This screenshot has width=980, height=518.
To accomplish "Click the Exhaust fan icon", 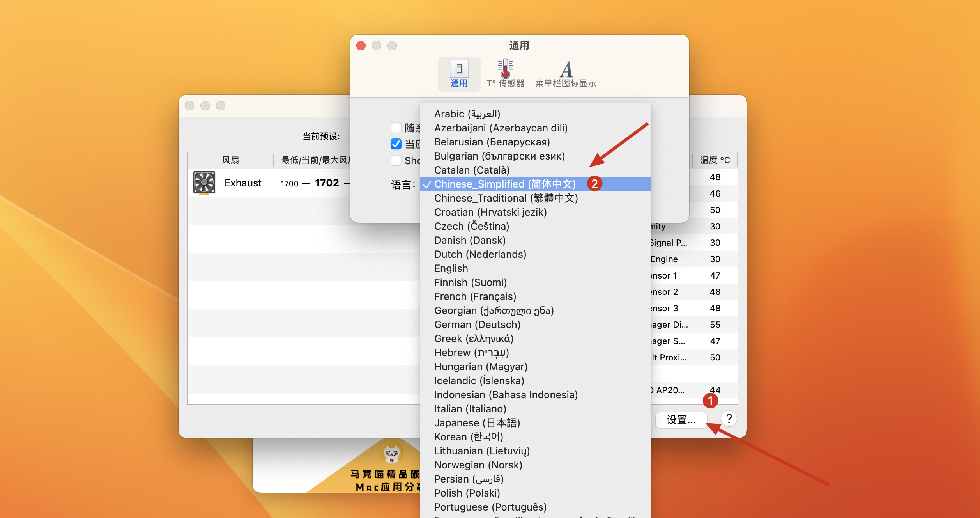I will point(204,183).
